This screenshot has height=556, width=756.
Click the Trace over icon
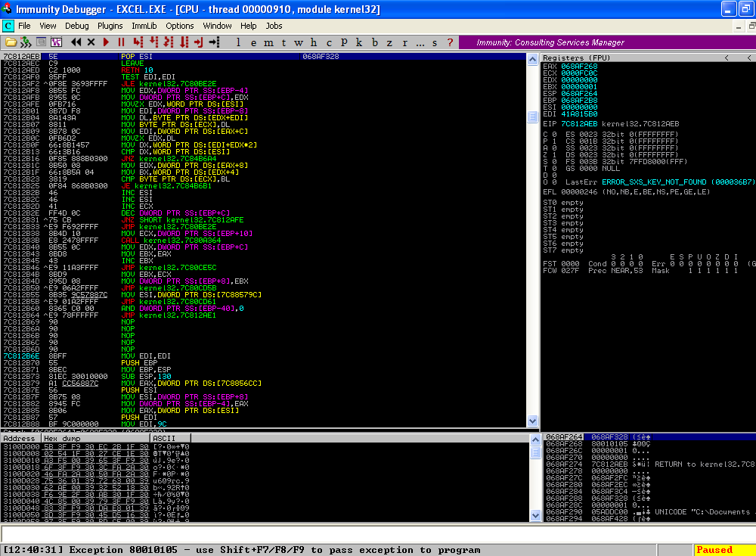click(x=184, y=42)
